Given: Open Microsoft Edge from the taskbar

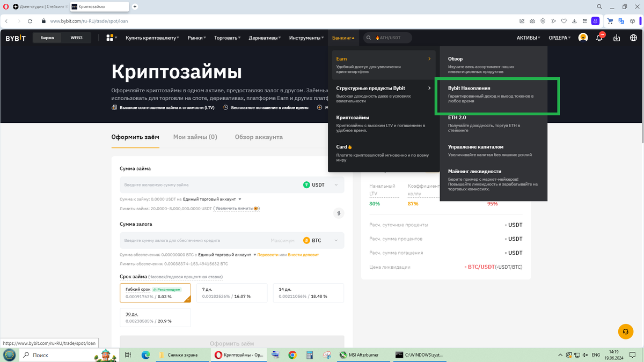Looking at the screenshot, I should click(x=145, y=354).
